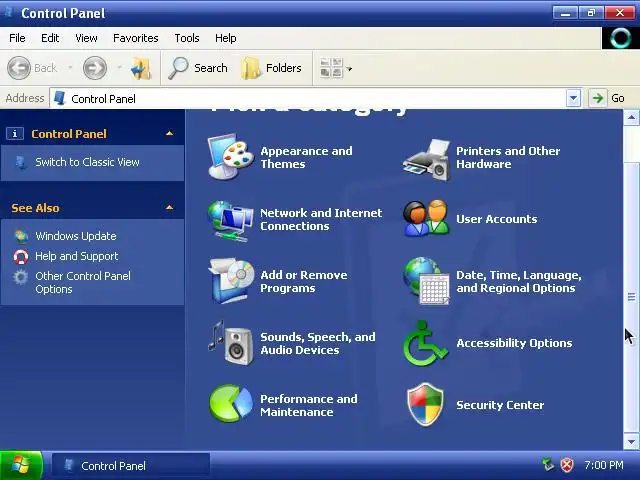This screenshot has width=640, height=480.
Task: Click the Windows Update link
Action: [76, 236]
